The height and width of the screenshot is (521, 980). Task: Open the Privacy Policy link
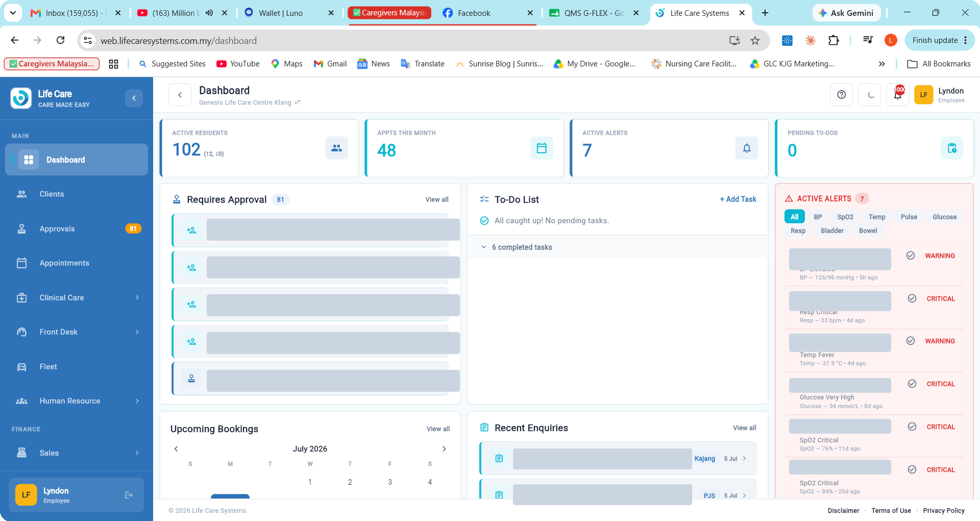click(x=944, y=511)
